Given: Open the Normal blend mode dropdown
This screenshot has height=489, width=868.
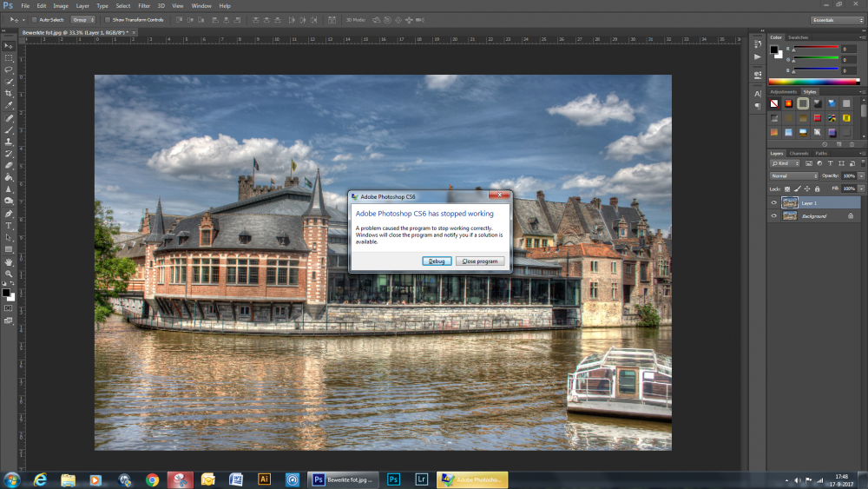Looking at the screenshot, I should click(793, 175).
